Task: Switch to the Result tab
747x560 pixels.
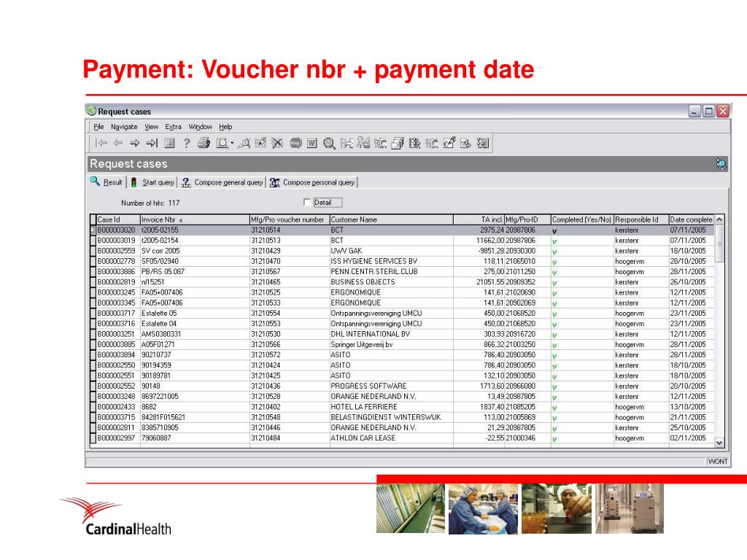Action: [x=107, y=182]
